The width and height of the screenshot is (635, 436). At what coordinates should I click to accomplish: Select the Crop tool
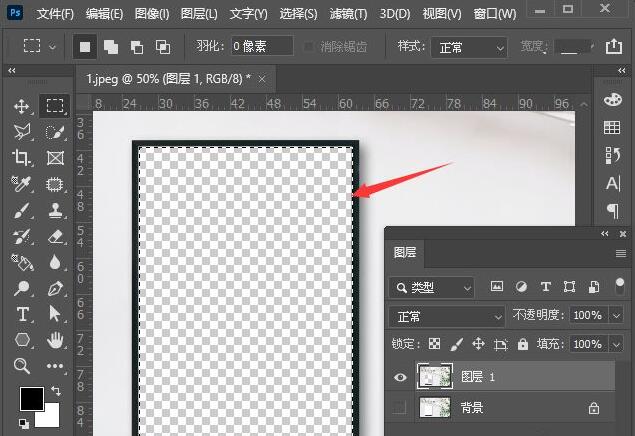tap(21, 157)
